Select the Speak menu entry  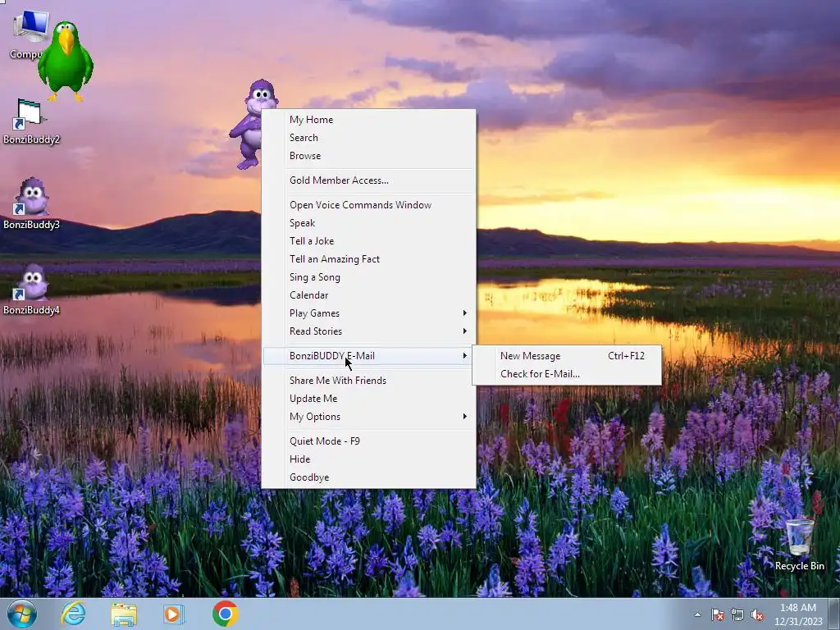369,223
